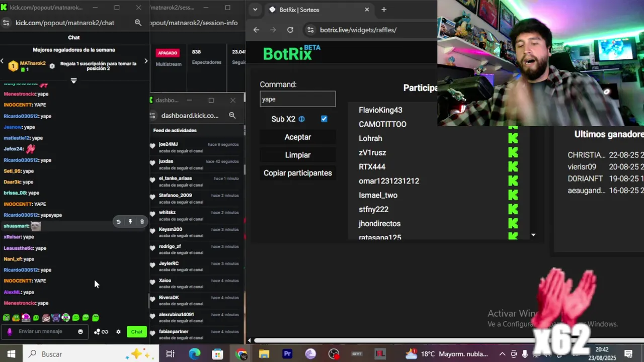This screenshot has width=644, height=362.
Task: Click Command input field with yape
Action: click(298, 99)
